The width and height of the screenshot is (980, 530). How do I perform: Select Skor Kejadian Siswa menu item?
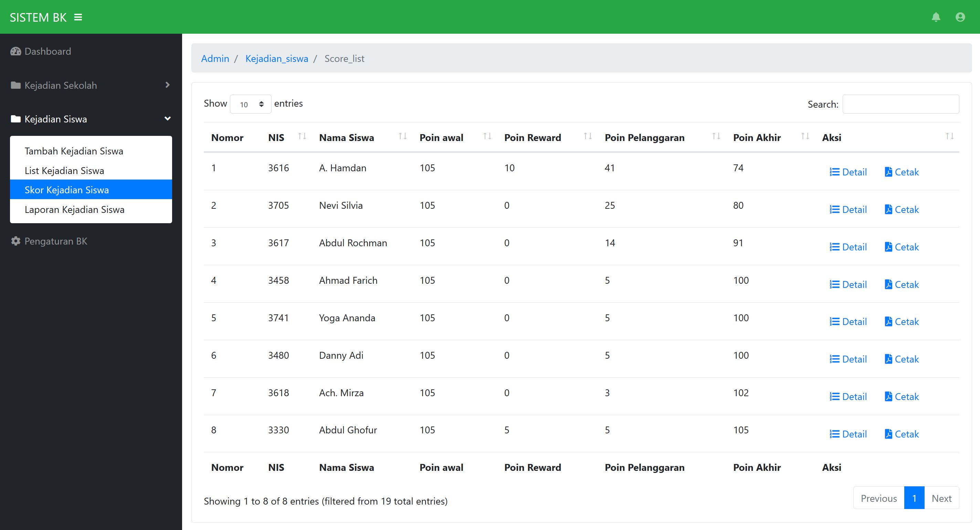(91, 190)
